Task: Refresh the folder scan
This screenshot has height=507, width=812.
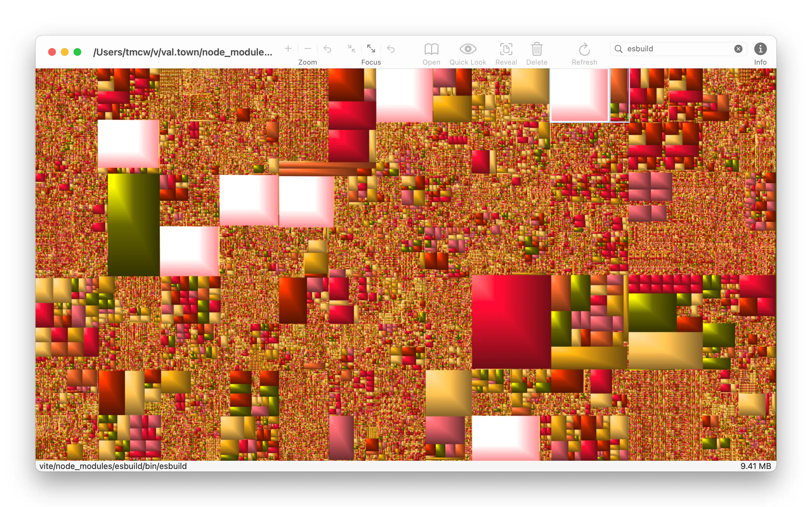Action: click(584, 49)
